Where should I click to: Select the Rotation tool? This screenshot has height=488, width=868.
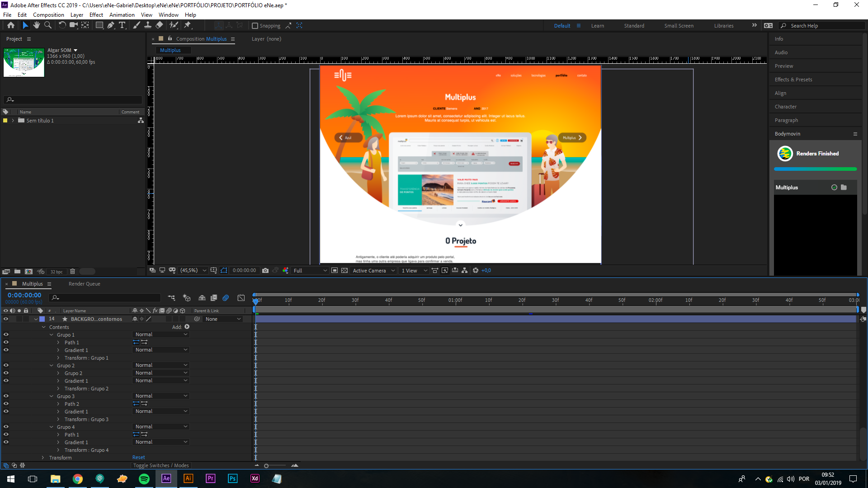point(62,25)
